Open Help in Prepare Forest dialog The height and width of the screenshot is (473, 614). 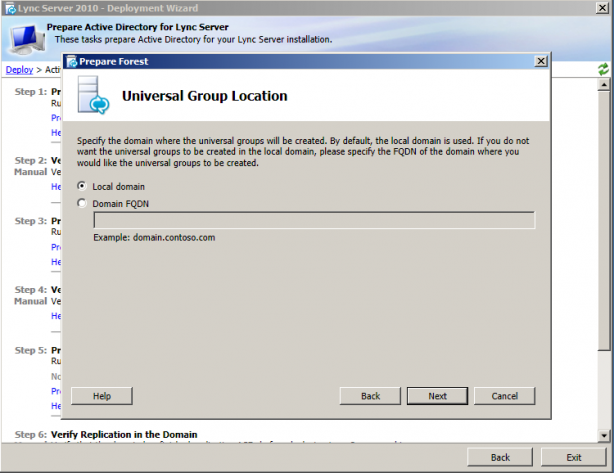coord(102,396)
